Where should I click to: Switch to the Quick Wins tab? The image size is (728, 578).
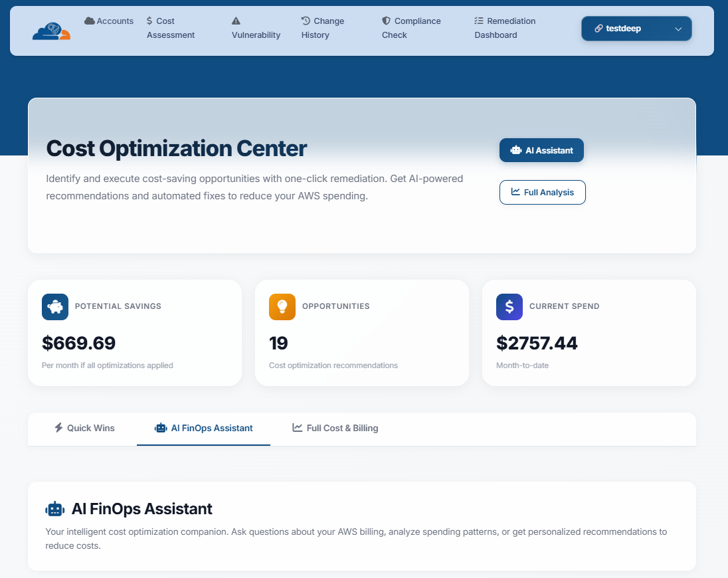84,428
